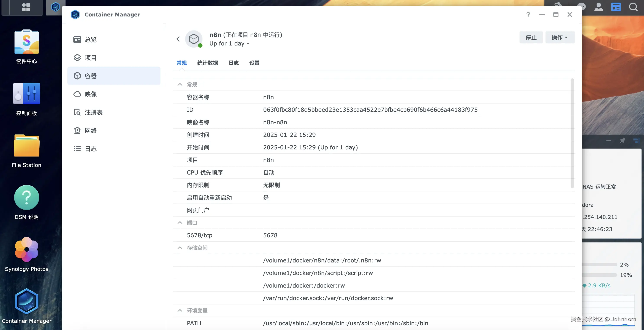
Task: Open the help question mark icon
Action: click(528, 15)
